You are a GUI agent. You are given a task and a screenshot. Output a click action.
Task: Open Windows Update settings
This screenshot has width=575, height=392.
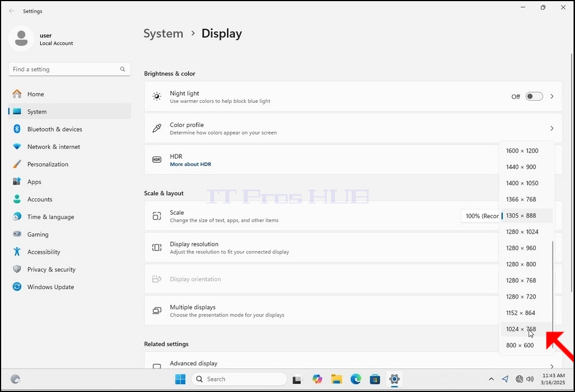69,287
